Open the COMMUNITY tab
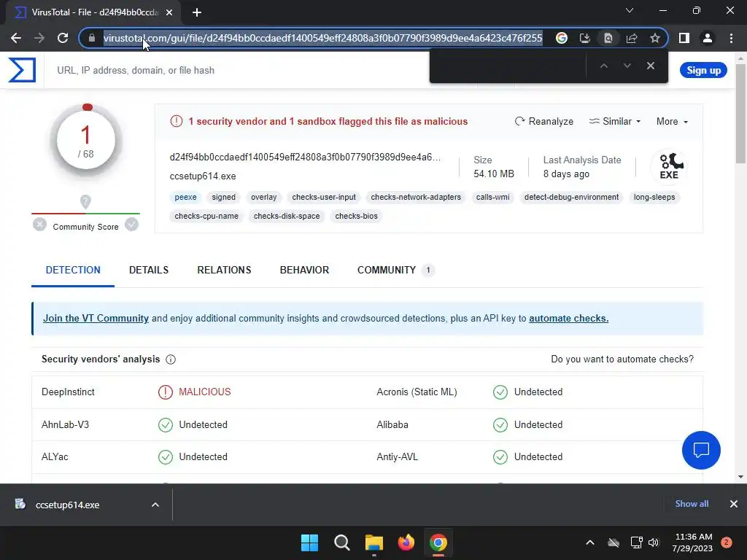 pos(395,270)
